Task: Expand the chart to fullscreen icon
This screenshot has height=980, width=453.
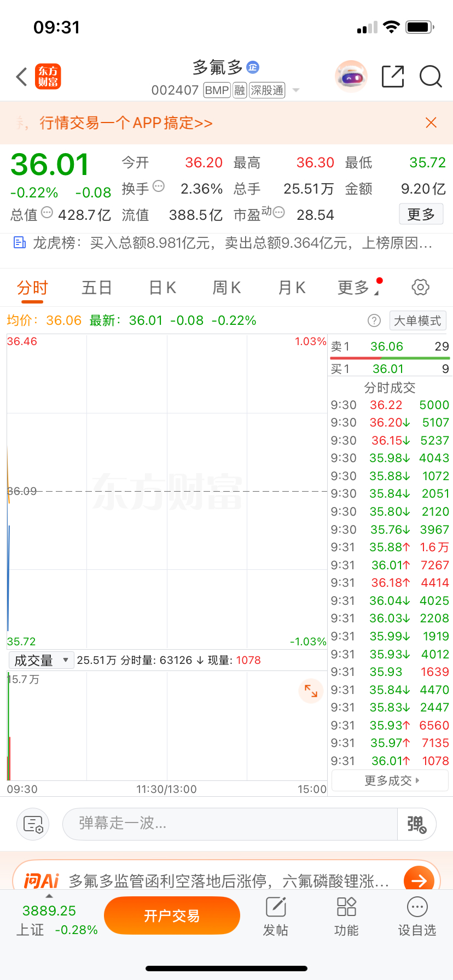Action: click(x=311, y=691)
